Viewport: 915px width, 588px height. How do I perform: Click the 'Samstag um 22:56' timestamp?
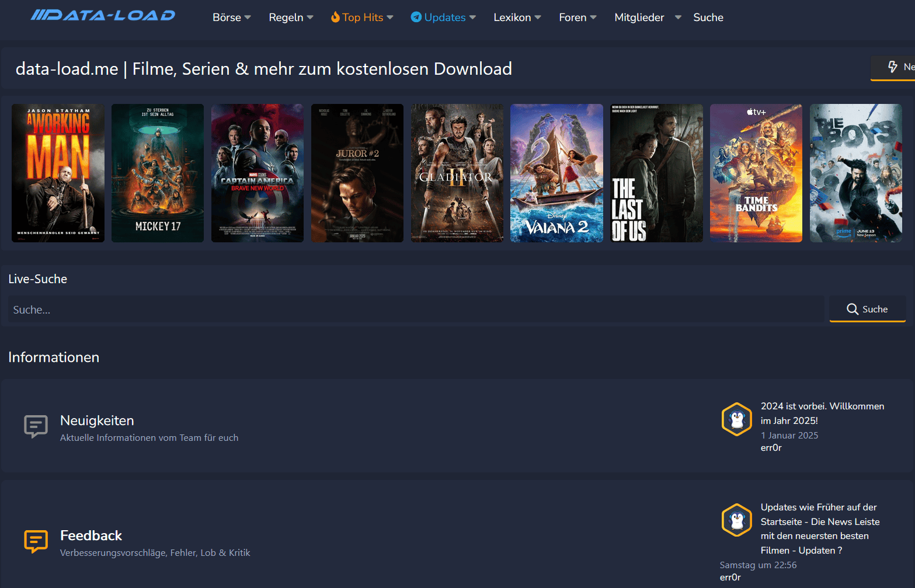point(758,565)
